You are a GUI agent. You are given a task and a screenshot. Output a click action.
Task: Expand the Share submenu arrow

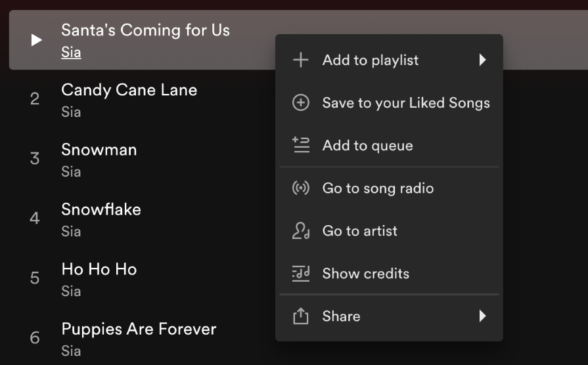click(x=482, y=316)
